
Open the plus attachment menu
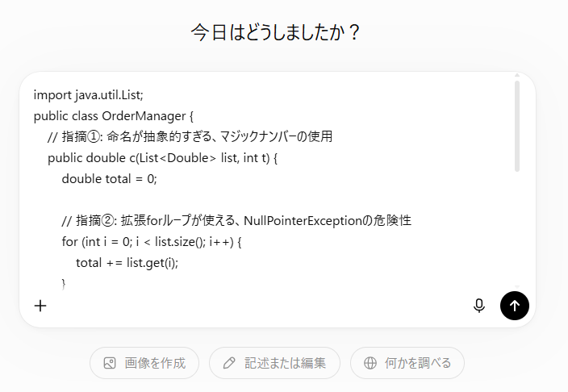40,306
